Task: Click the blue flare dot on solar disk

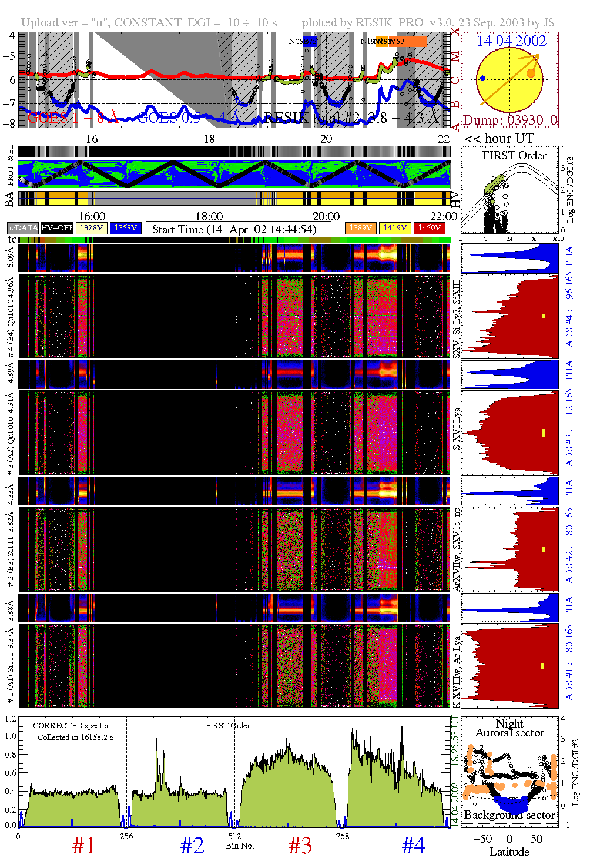Action: click(x=482, y=78)
